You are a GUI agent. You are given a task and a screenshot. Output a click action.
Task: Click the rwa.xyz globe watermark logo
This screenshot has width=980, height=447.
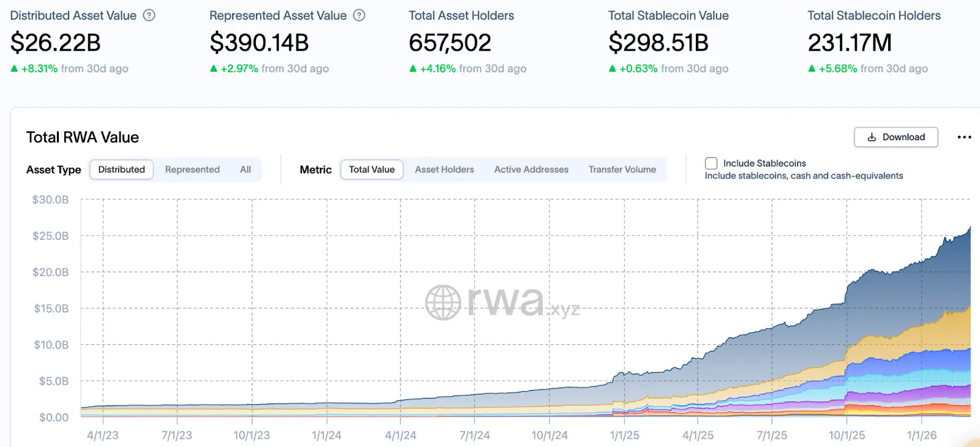pyautogui.click(x=443, y=302)
